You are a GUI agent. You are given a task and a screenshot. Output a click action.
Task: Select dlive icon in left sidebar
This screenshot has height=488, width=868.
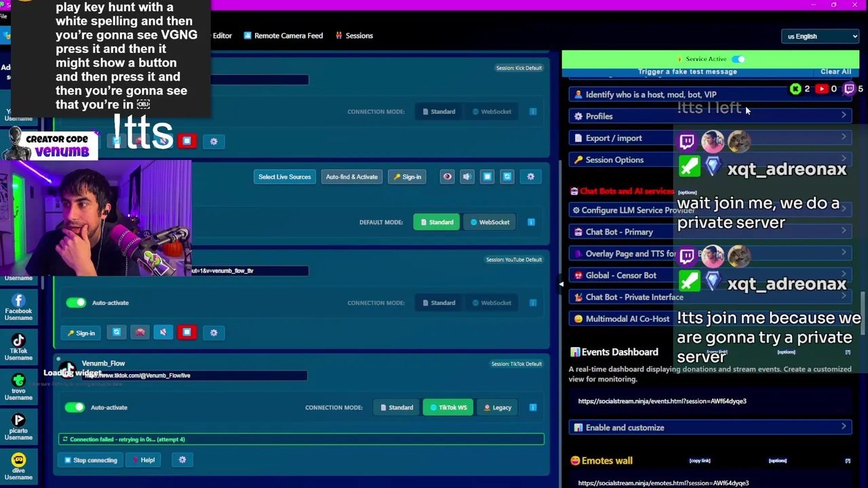pyautogui.click(x=18, y=466)
